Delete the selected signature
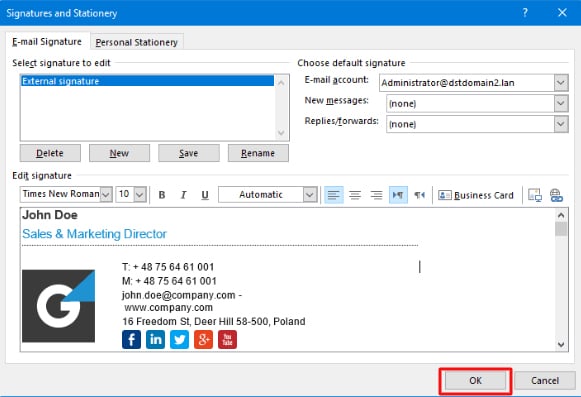 tap(50, 153)
